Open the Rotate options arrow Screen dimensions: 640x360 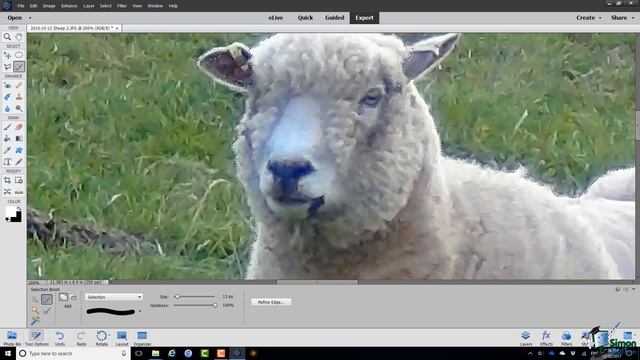(x=109, y=335)
